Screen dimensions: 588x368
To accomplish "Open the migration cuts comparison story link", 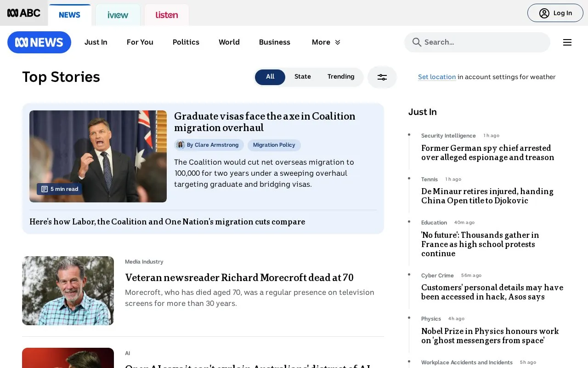I will (167, 222).
